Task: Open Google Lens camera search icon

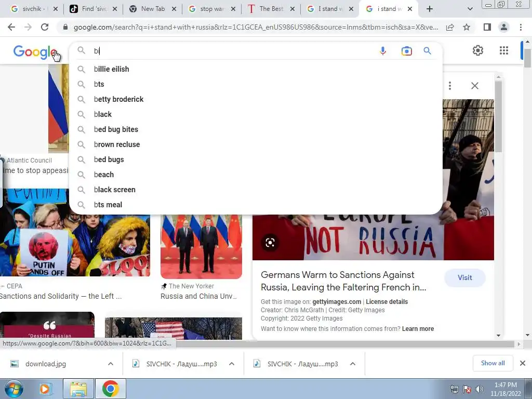Action: pyautogui.click(x=406, y=51)
